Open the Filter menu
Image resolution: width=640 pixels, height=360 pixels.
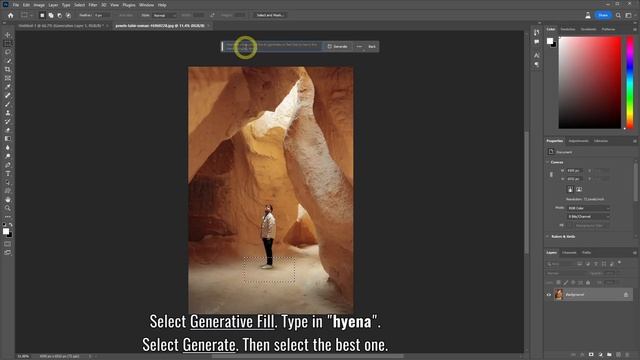(x=93, y=5)
